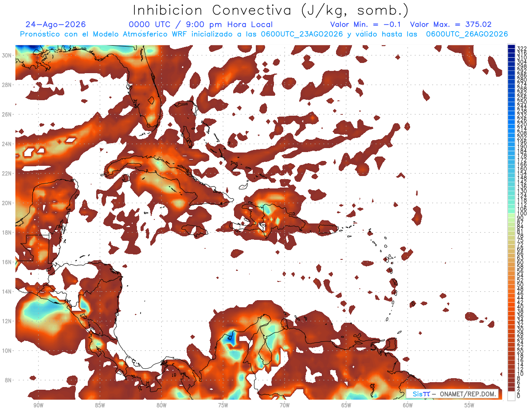Viewport: 532px width, 411px height.
Task: Click the 10N latitude label
Action: [7, 350]
